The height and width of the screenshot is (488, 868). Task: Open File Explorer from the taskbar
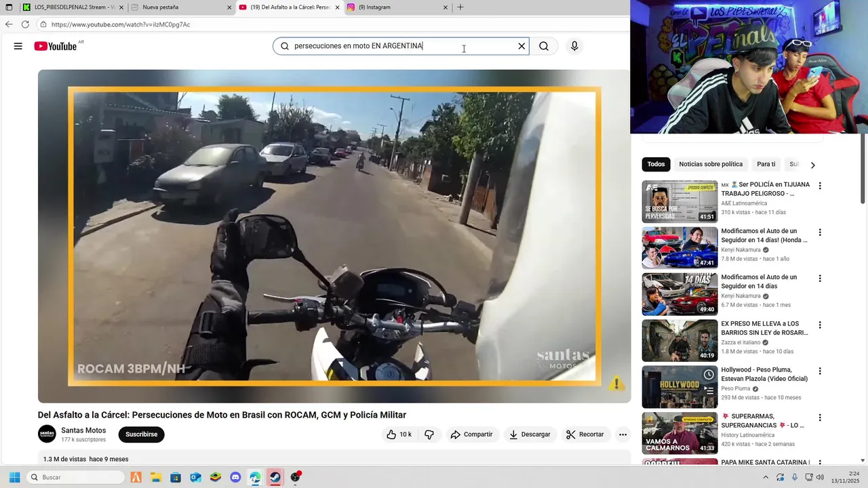155,477
